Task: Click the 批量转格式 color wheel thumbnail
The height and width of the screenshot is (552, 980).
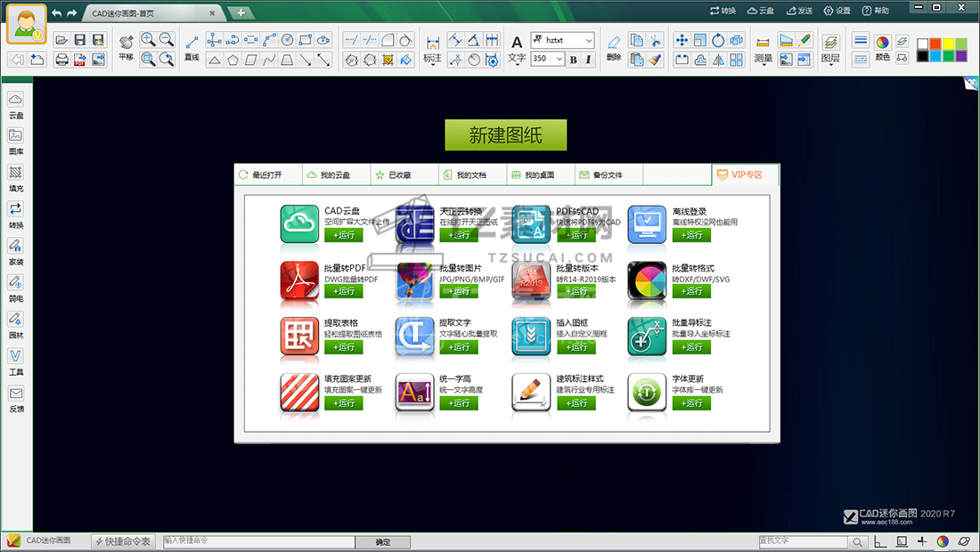Action: (647, 281)
